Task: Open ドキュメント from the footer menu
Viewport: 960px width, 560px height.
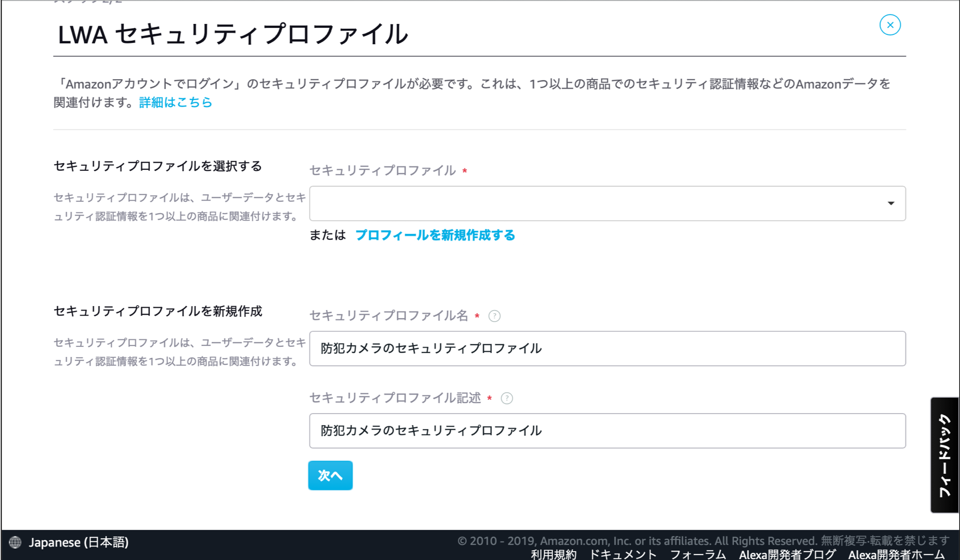Action: [x=623, y=555]
